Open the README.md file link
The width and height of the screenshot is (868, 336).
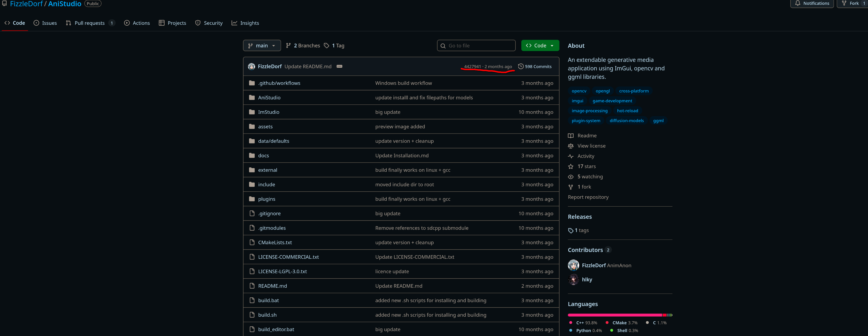[272, 286]
